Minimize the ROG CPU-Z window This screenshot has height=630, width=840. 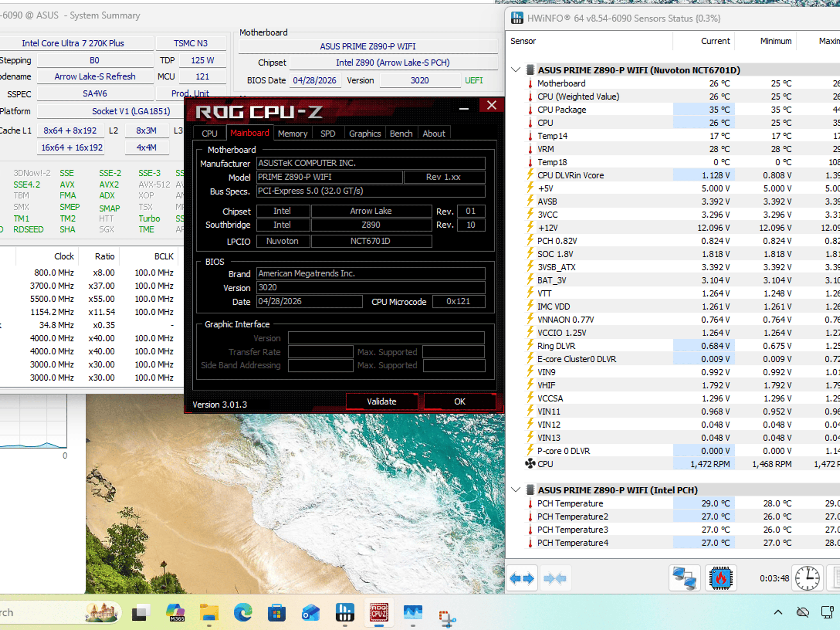point(464,107)
